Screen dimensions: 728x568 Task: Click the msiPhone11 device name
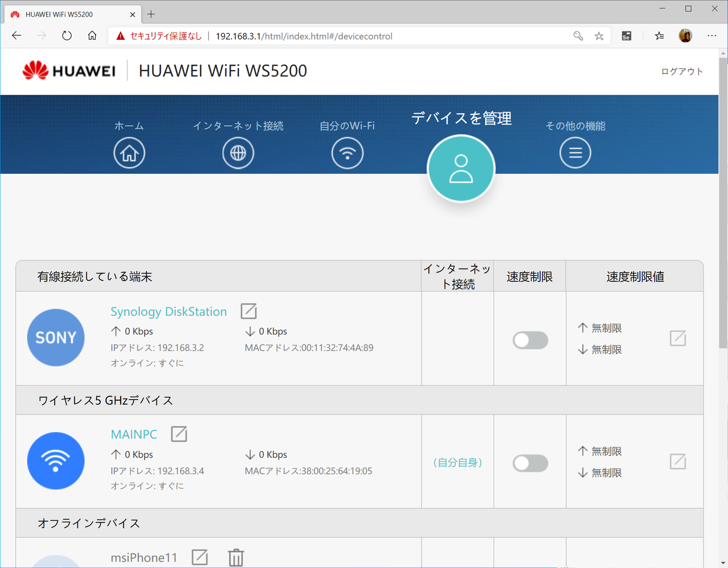click(144, 558)
